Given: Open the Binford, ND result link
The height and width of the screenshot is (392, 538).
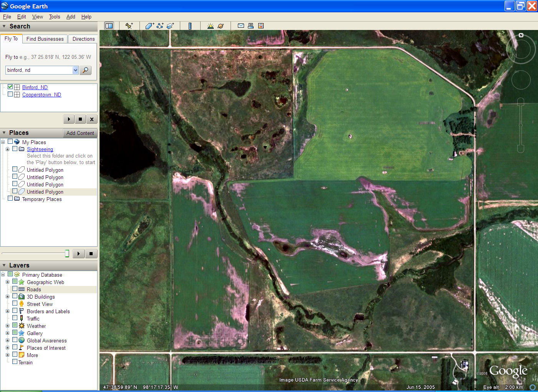Looking at the screenshot, I should (35, 87).
